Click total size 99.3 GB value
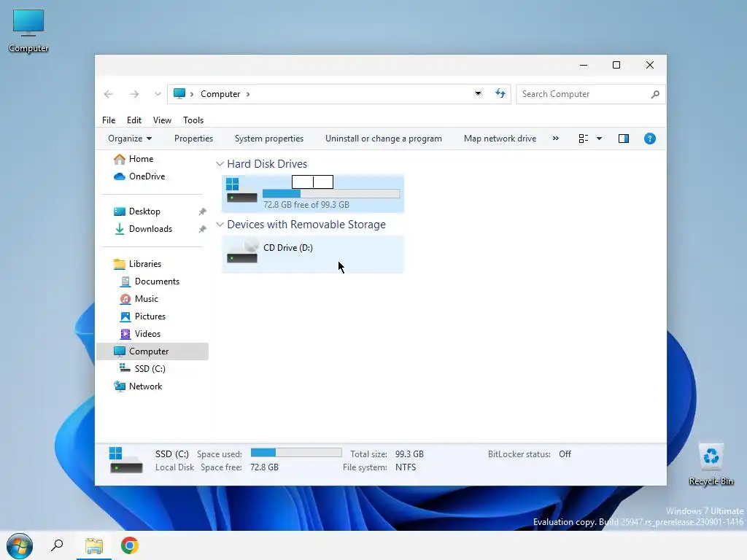This screenshot has height=560, width=747. click(x=409, y=454)
